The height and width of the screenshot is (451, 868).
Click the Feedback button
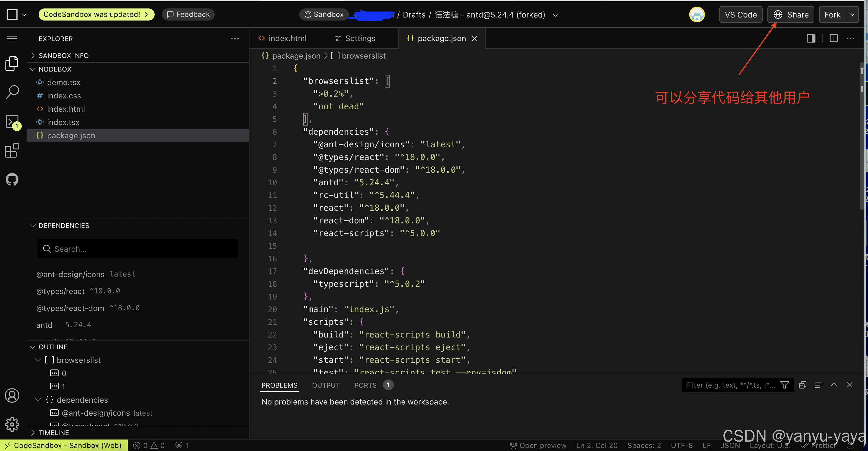click(x=188, y=14)
